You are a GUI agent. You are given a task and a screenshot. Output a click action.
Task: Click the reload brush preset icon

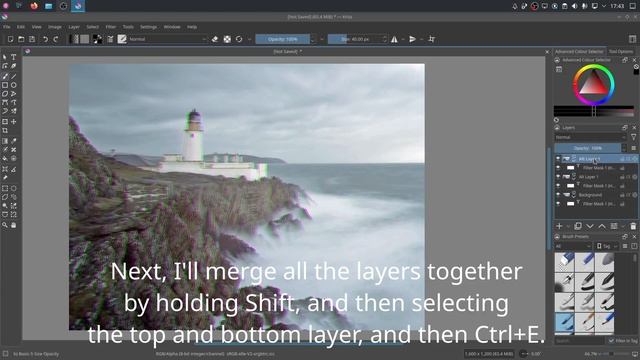pyautogui.click(x=239, y=39)
